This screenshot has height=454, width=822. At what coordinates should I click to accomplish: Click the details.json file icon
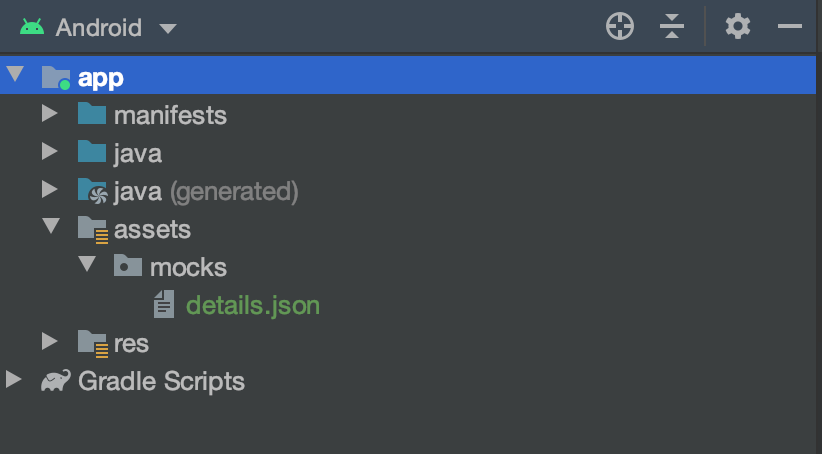[164, 305]
